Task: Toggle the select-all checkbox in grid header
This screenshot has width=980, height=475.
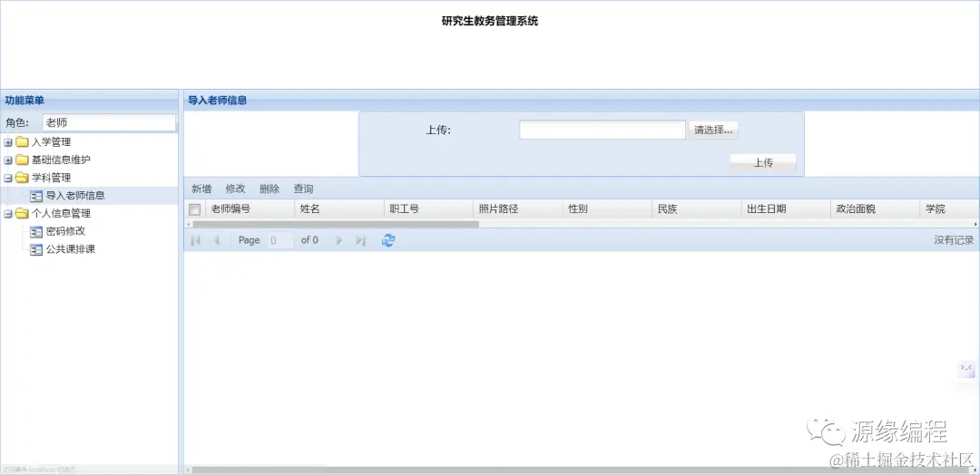Action: click(x=195, y=209)
